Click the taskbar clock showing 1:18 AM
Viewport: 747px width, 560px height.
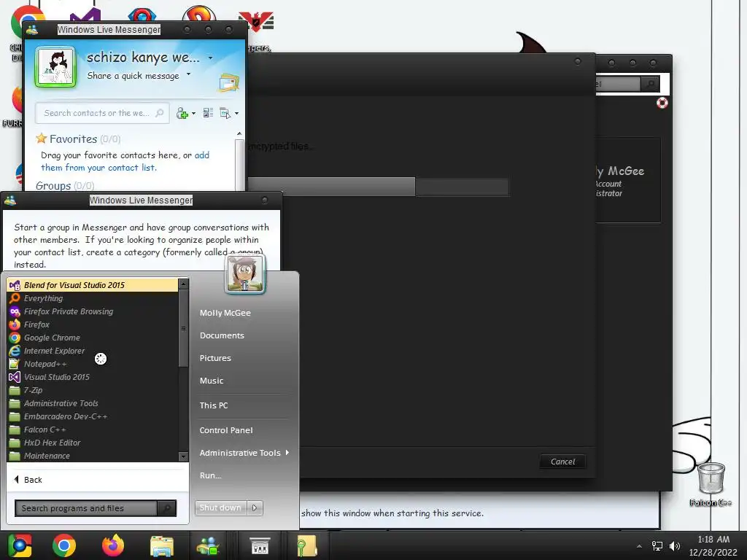tap(713, 545)
